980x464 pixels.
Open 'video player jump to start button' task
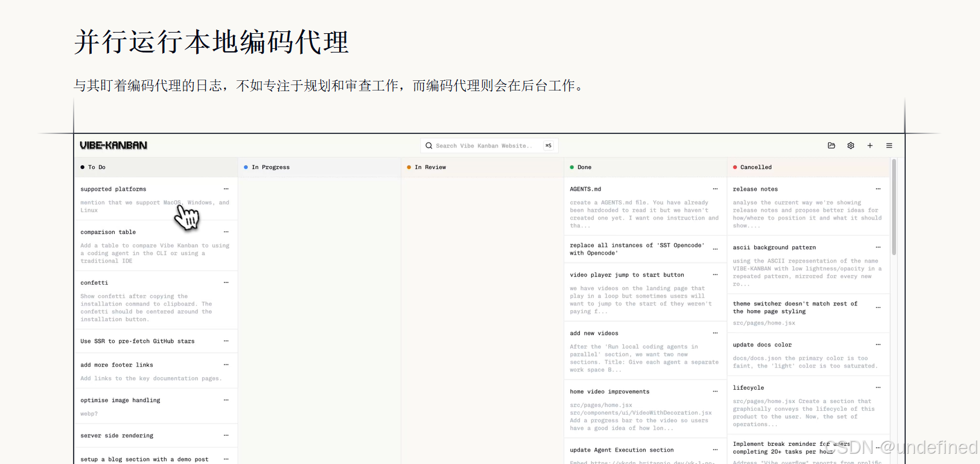627,275
